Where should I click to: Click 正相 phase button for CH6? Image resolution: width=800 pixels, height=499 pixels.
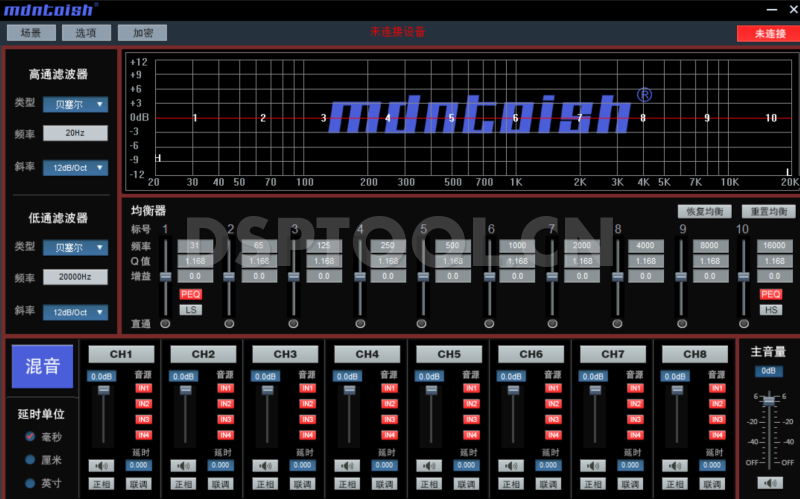(511, 484)
